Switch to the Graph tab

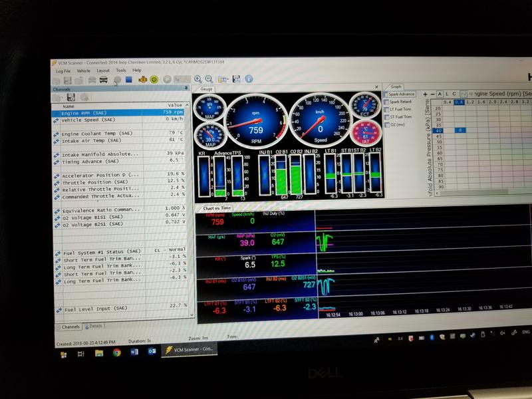tap(396, 86)
